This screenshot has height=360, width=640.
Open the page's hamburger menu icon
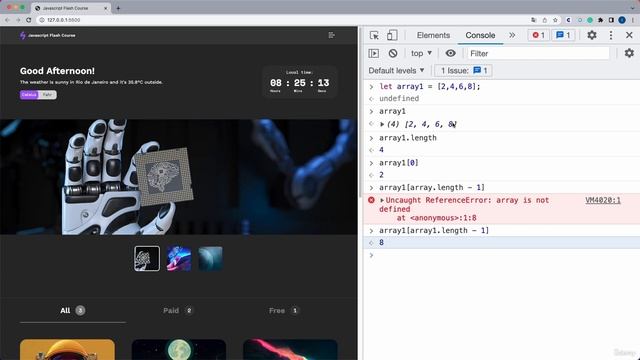pos(331,35)
